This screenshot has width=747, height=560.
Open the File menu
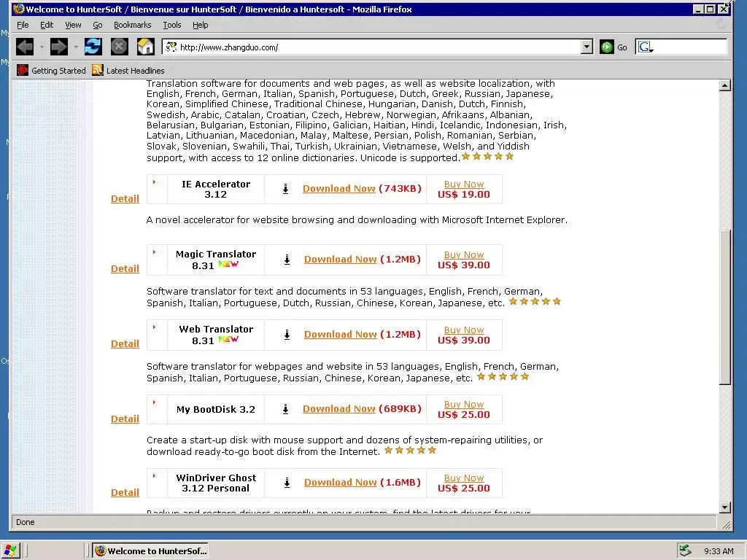[23, 25]
